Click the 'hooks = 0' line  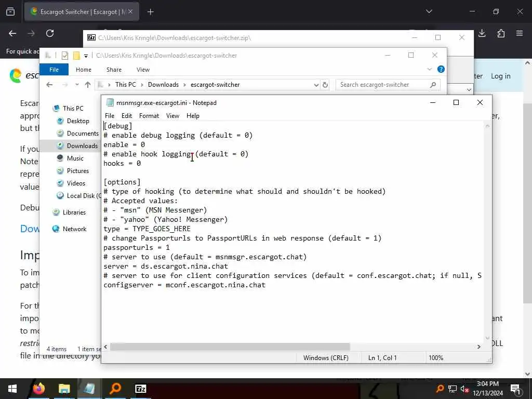(122, 163)
